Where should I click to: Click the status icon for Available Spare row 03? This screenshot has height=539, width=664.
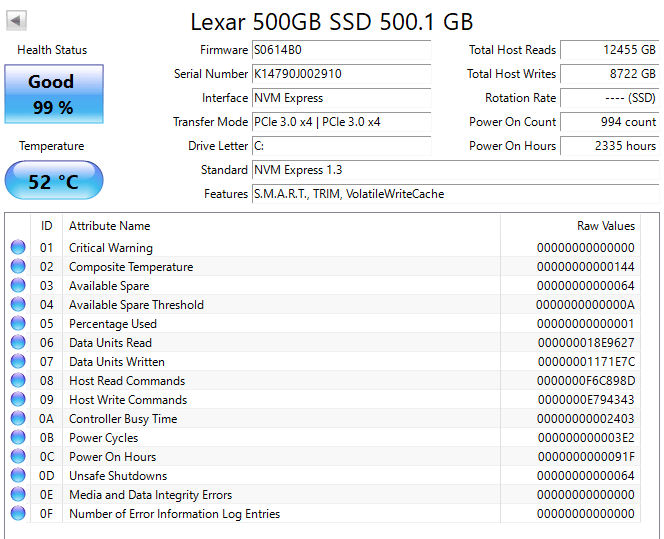pyautogui.click(x=18, y=285)
